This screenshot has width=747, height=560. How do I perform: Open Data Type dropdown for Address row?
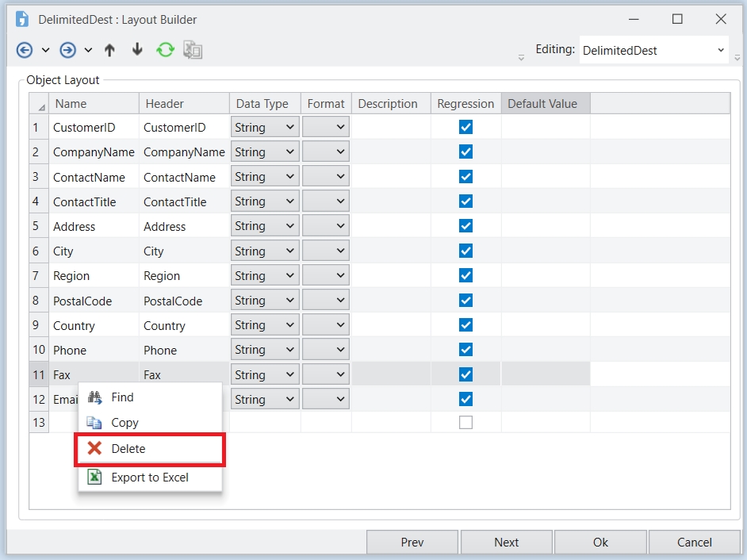click(265, 226)
